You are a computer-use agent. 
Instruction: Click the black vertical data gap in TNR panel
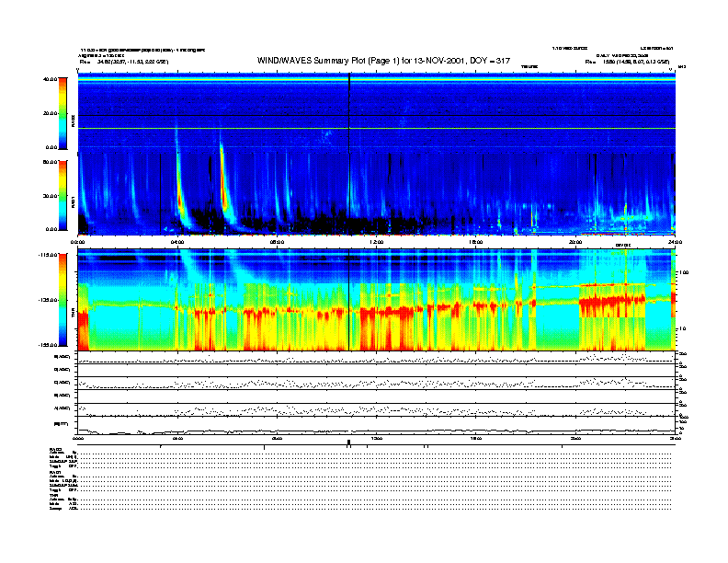click(x=348, y=300)
